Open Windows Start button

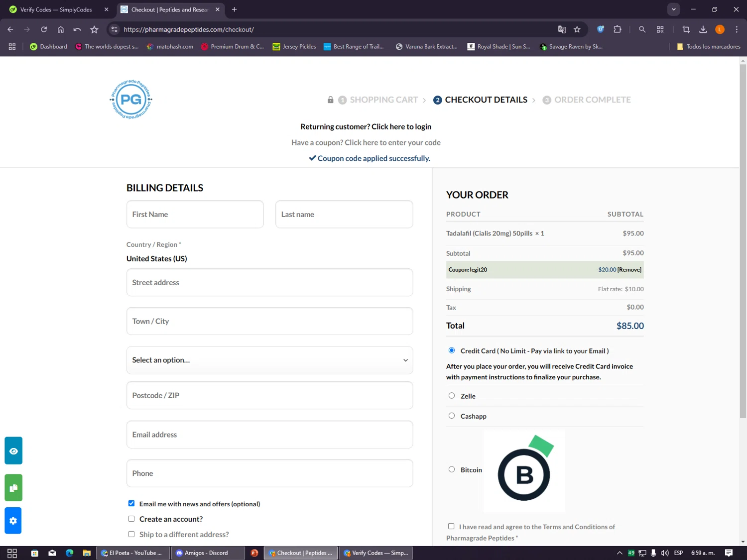(x=12, y=553)
